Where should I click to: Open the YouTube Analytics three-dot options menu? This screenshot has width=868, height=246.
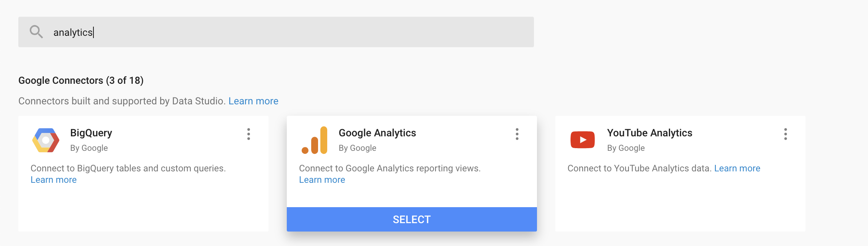[786, 134]
